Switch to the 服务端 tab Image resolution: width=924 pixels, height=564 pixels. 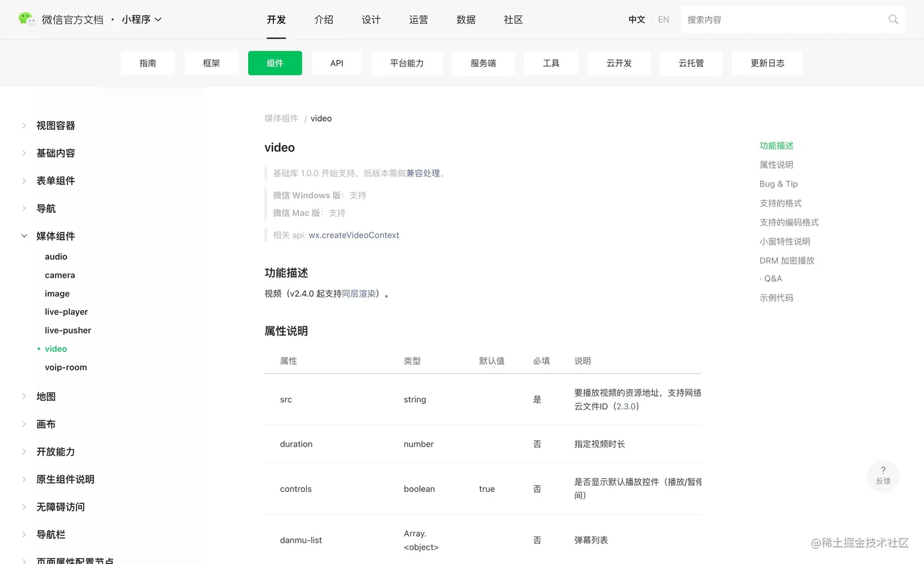[x=483, y=63]
